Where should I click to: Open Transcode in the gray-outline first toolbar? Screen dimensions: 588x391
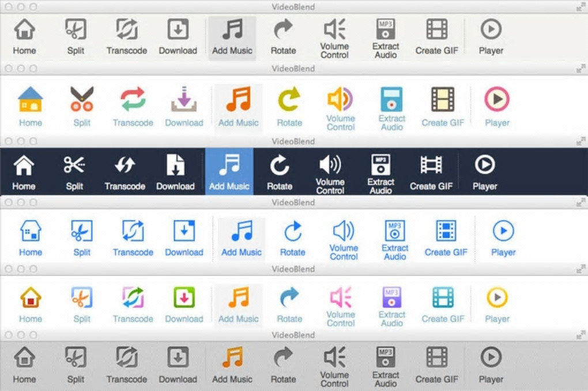coord(127,37)
